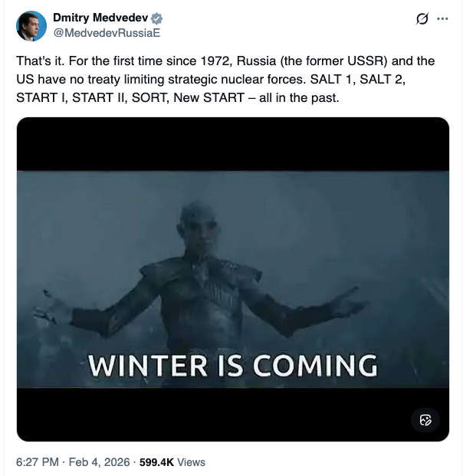Open the Grok slashed-circle icon
The width and height of the screenshot is (463, 476).
click(x=422, y=19)
